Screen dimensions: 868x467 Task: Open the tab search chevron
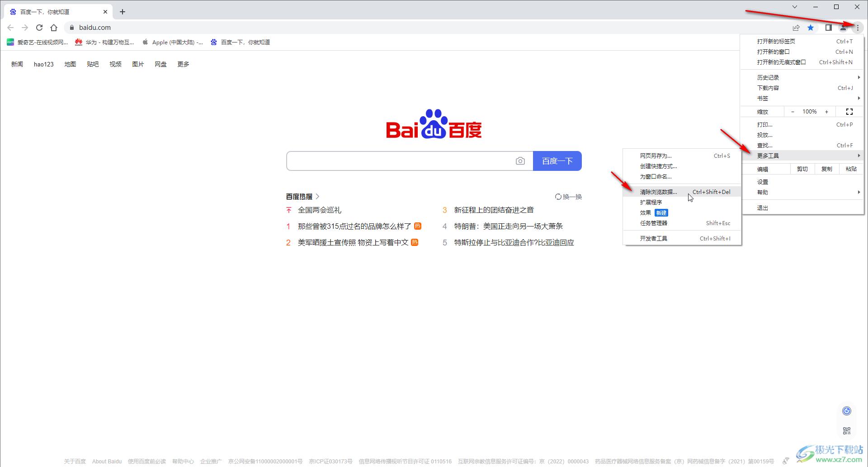tap(794, 7)
